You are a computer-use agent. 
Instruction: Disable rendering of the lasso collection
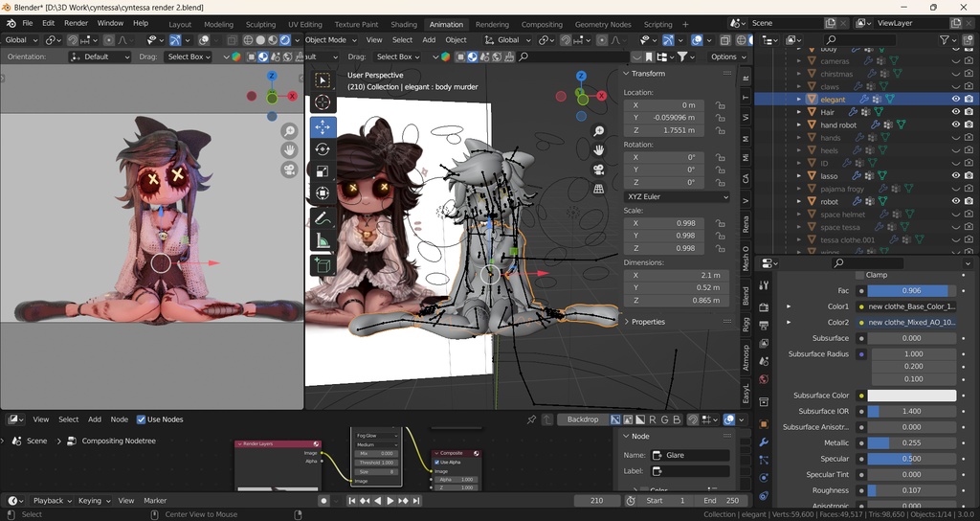(969, 176)
